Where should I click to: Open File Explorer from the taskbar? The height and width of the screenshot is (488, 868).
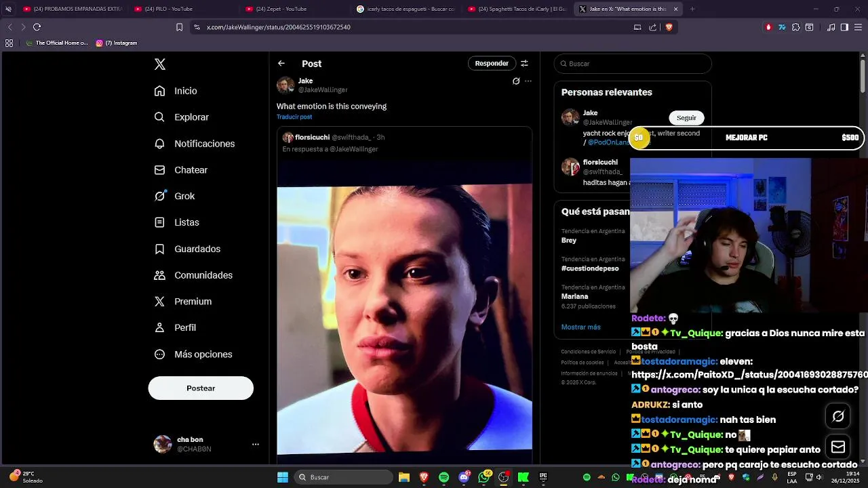point(404,477)
